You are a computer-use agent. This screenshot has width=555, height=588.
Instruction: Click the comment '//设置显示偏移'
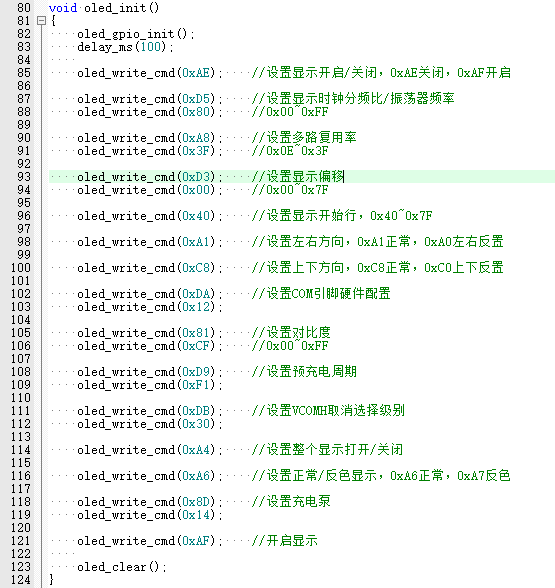(298, 177)
